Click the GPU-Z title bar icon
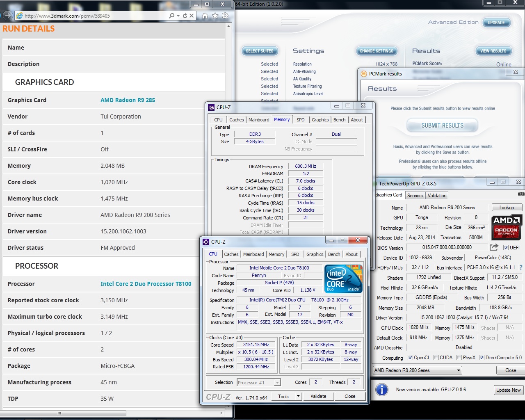Viewport: 525px width, 420px height. [375, 183]
